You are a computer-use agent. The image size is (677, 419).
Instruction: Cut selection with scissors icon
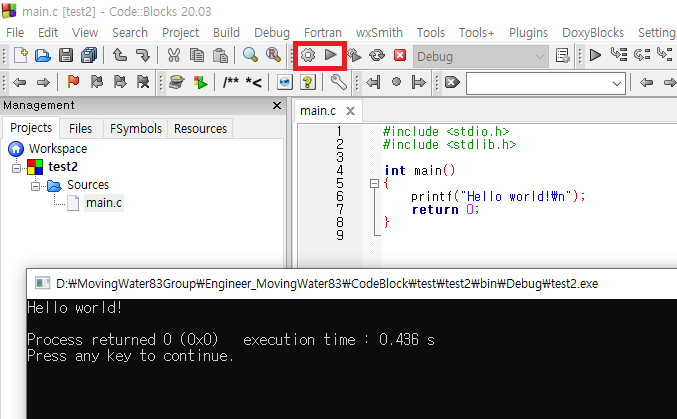(x=174, y=55)
